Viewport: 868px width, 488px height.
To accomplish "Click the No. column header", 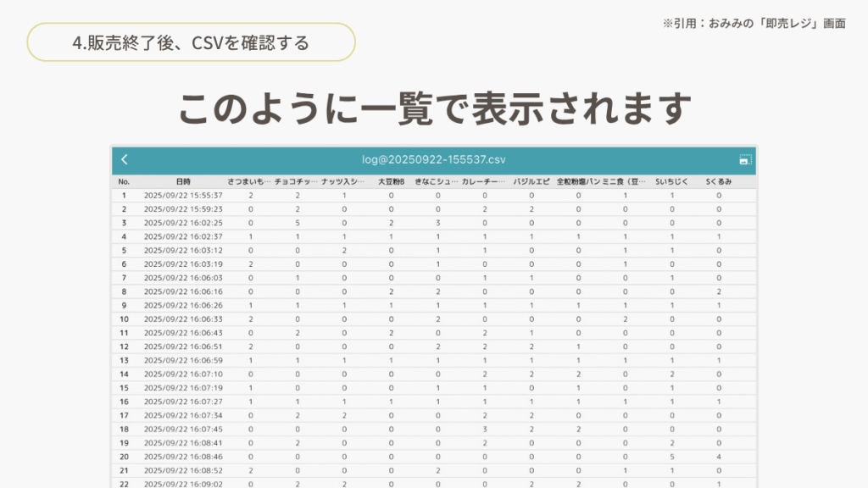I will pos(124,181).
